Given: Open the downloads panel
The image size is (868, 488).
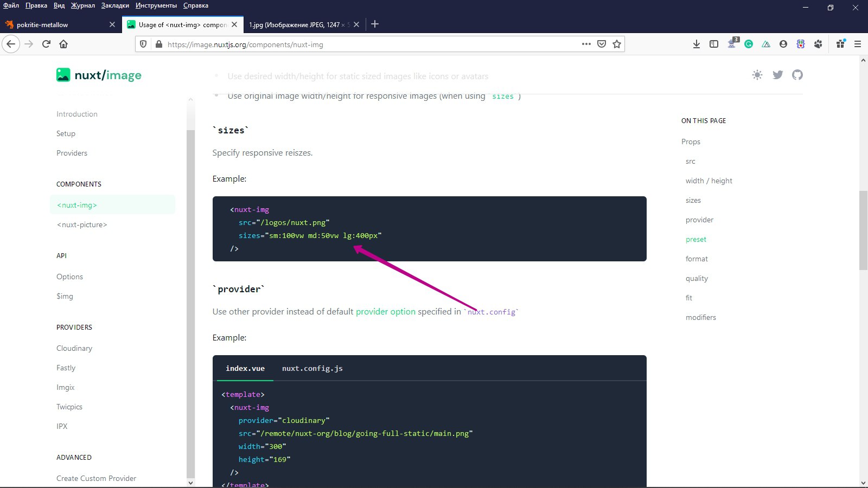Looking at the screenshot, I should (x=697, y=44).
